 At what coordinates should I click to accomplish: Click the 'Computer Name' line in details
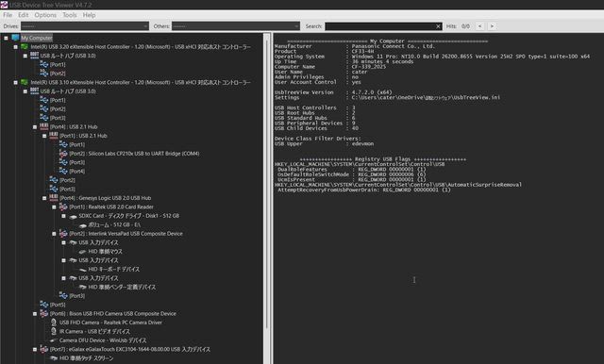pos(330,67)
